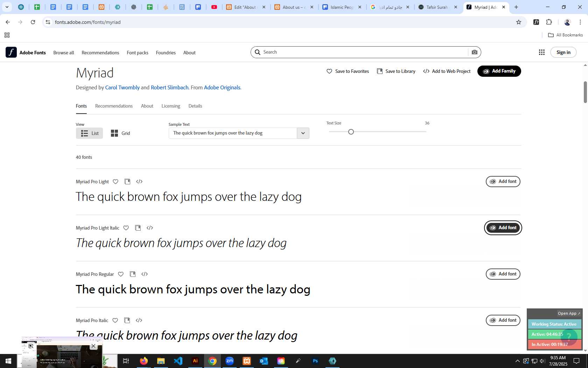Viewport: 588px width, 368px height.
Task: Favorite Myriad Pro Light Italic heart icon
Action: click(x=126, y=228)
